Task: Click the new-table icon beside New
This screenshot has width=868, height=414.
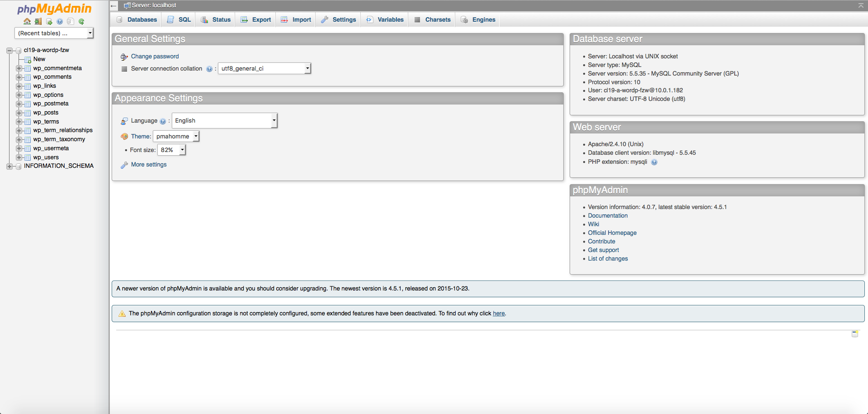Action: point(28,59)
